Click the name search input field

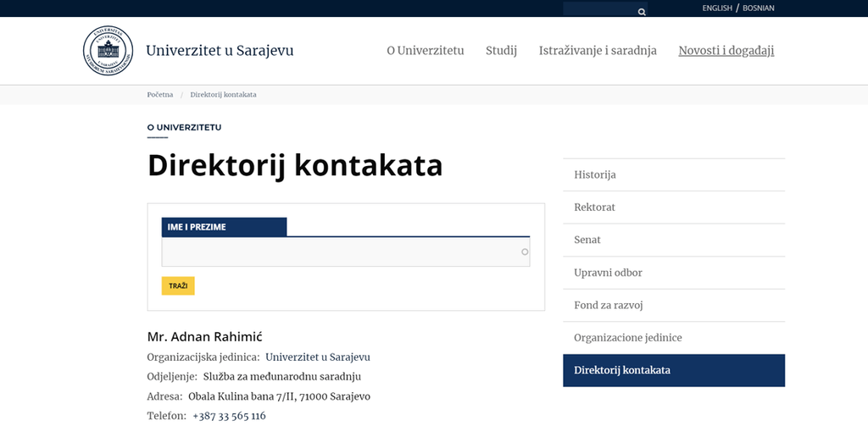click(x=346, y=252)
